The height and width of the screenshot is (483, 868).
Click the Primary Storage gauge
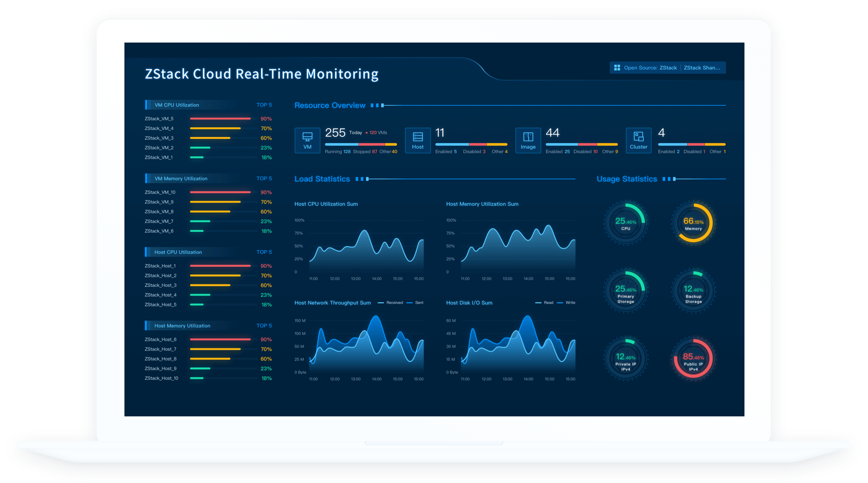pos(626,291)
